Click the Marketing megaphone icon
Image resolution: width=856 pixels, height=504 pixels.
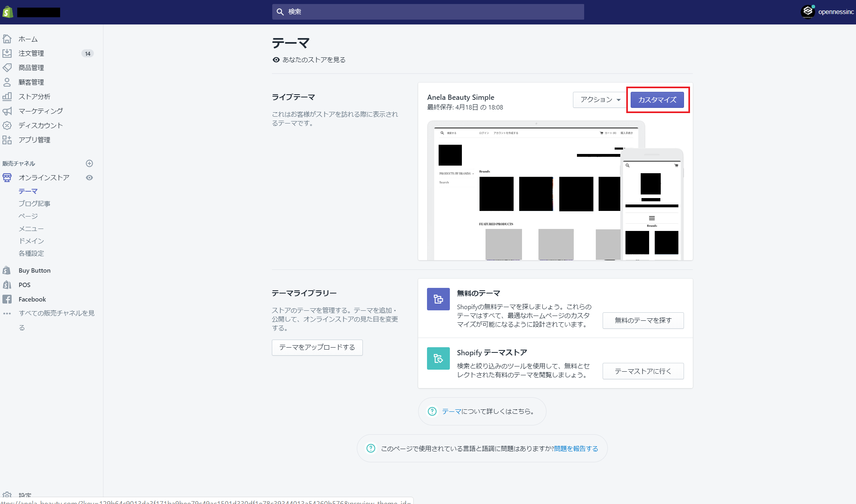pos(7,111)
